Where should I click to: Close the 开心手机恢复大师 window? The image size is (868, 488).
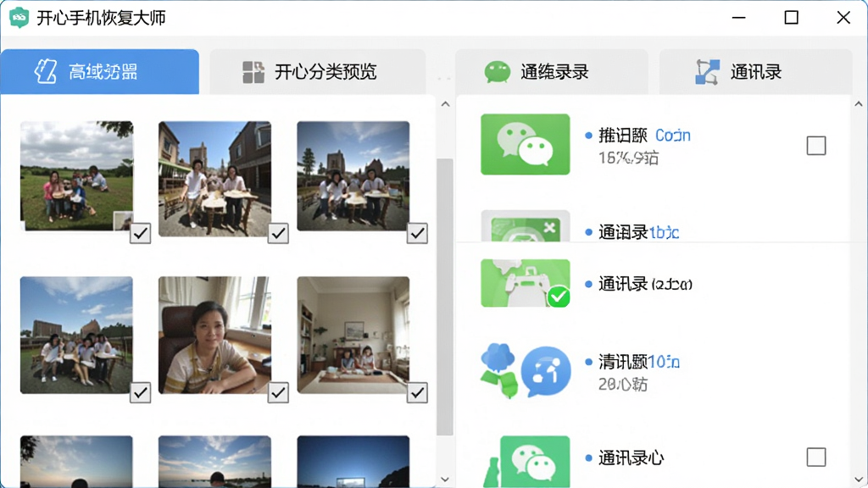(x=843, y=18)
